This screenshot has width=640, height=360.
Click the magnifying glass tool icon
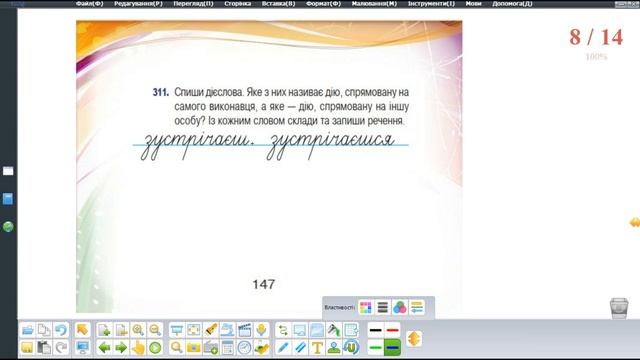pyautogui.click(x=176, y=348)
